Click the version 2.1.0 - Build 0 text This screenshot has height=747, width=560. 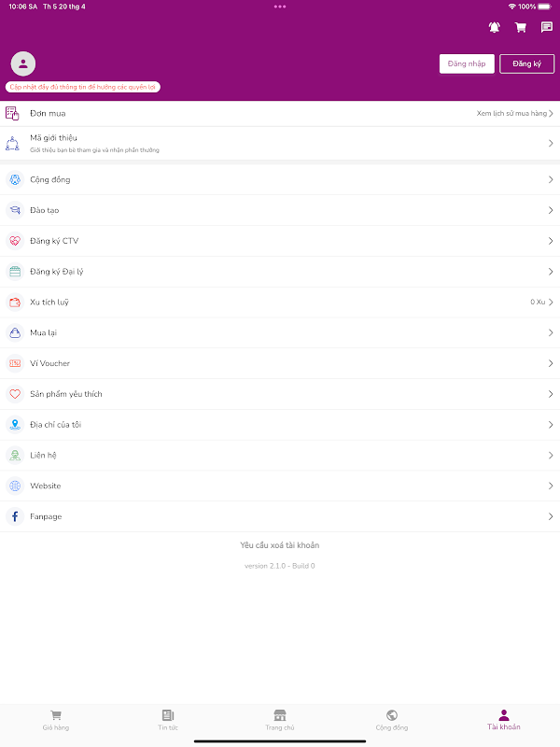(x=280, y=566)
